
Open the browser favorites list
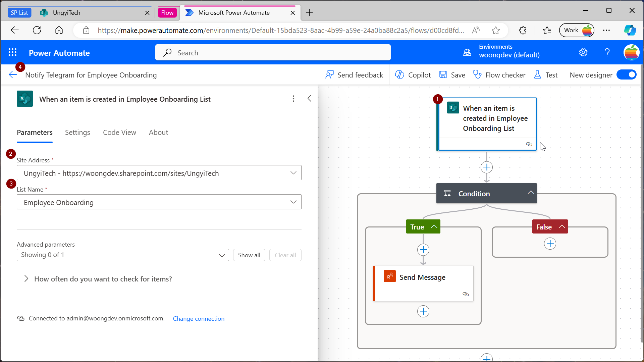pos(547,31)
